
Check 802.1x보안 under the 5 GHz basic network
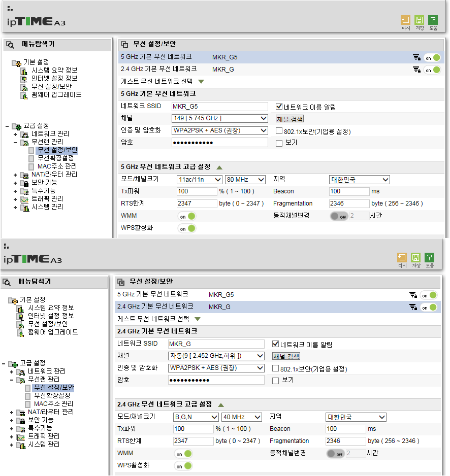(279, 131)
